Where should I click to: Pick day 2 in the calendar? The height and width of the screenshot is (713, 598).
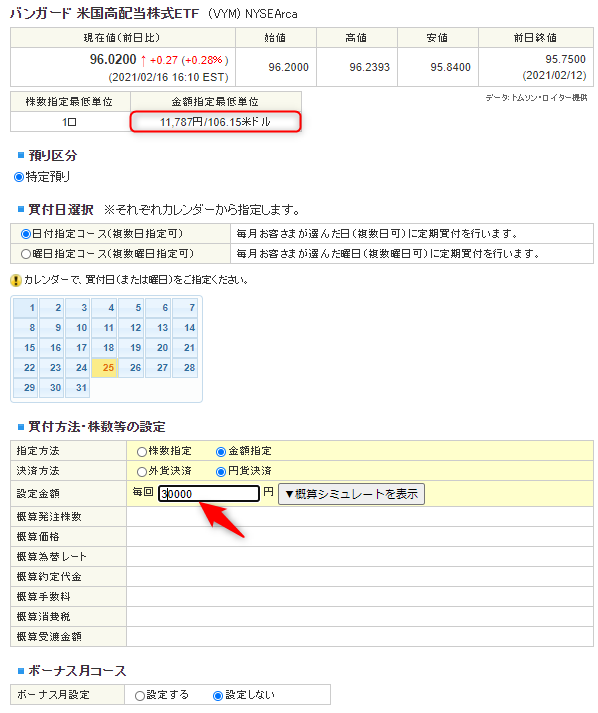coord(52,308)
